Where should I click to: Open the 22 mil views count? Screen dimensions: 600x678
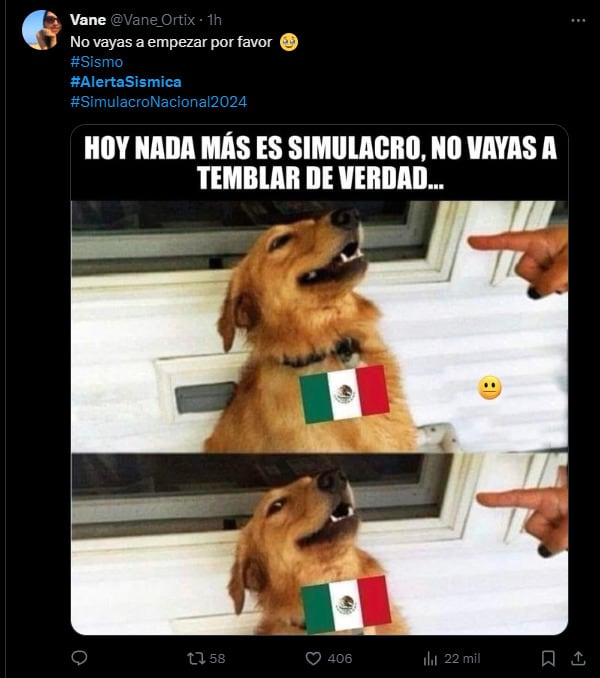(x=462, y=659)
